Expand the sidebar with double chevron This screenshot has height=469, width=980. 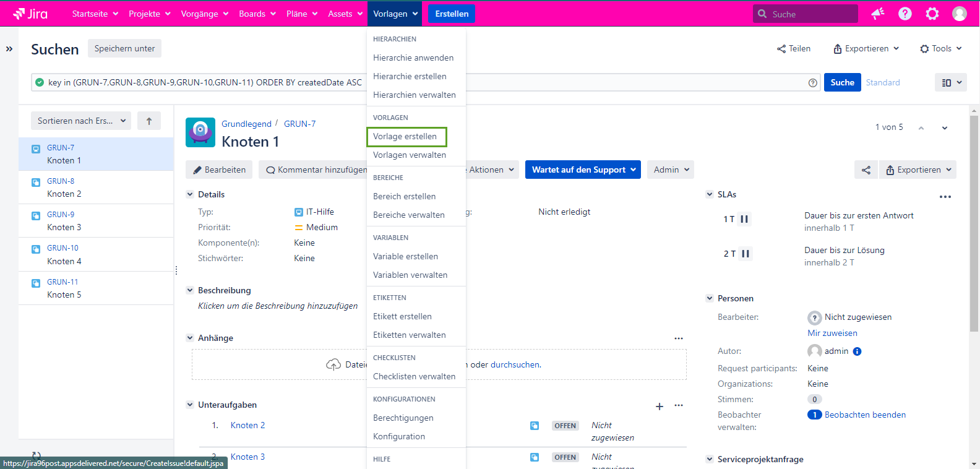tap(9, 49)
